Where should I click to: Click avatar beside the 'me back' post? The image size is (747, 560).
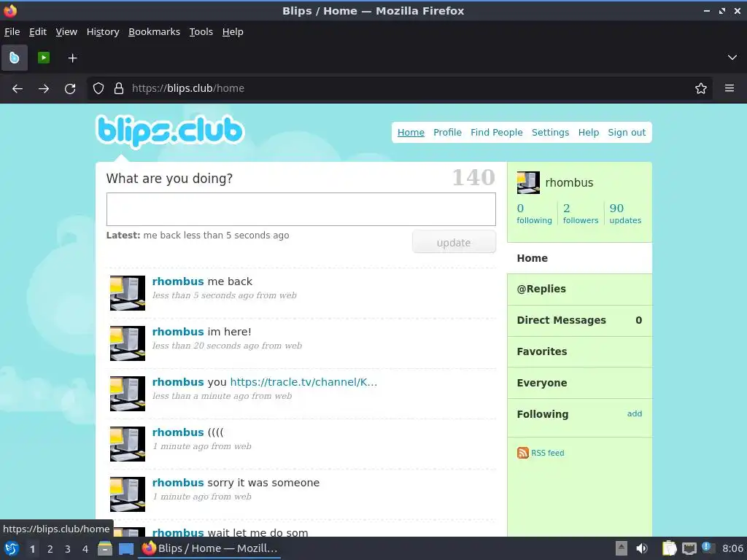tap(128, 293)
